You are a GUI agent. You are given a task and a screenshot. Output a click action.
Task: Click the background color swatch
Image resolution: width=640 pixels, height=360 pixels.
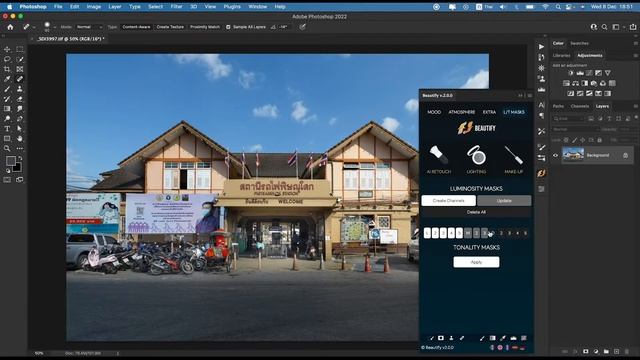point(17,167)
